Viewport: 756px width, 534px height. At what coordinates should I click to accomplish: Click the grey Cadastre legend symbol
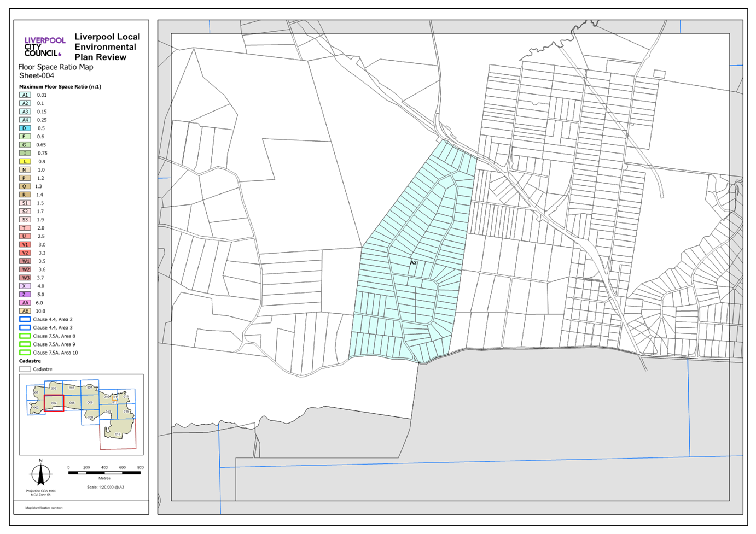coord(25,369)
